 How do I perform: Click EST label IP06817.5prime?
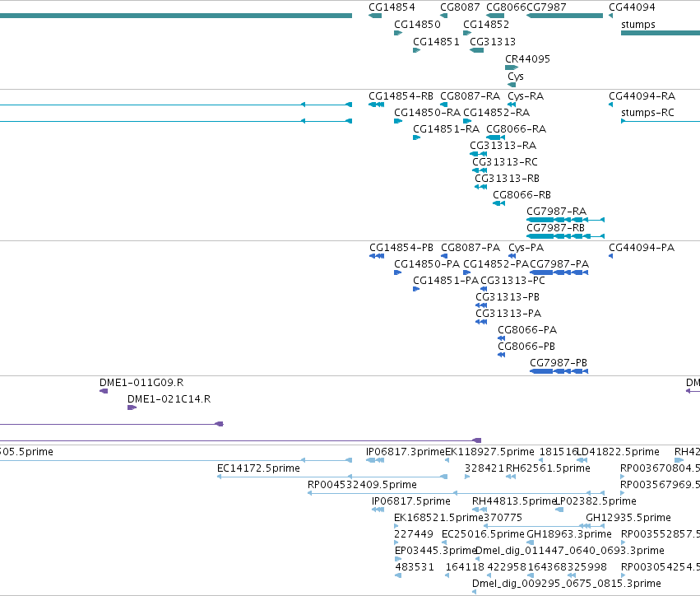pyautogui.click(x=410, y=501)
